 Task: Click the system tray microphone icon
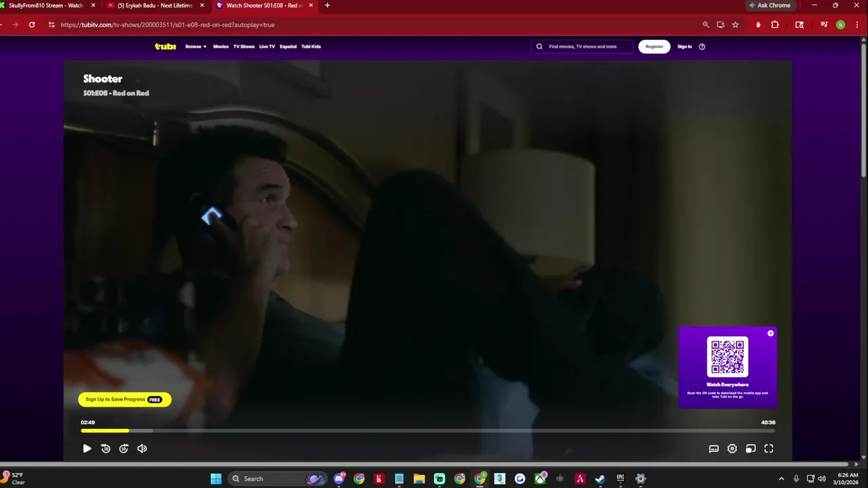796,479
